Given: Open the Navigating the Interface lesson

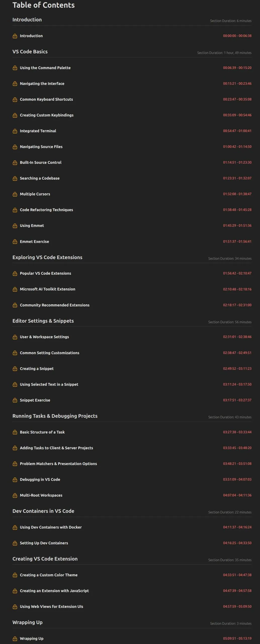Looking at the screenshot, I should [42, 84].
